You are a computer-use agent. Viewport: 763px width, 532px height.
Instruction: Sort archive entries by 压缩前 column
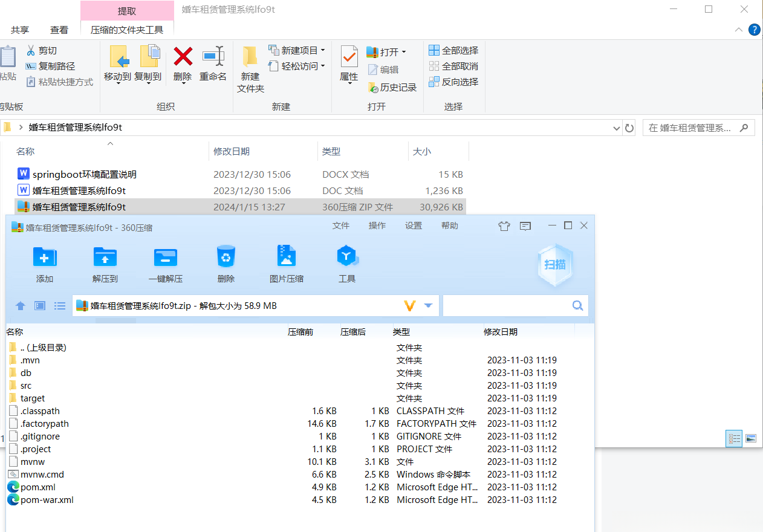[x=300, y=332]
